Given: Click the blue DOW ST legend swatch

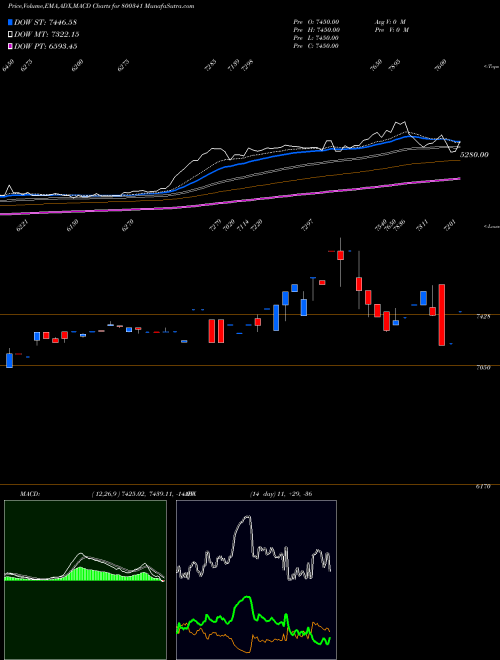Looking at the screenshot, I should 11,22.
